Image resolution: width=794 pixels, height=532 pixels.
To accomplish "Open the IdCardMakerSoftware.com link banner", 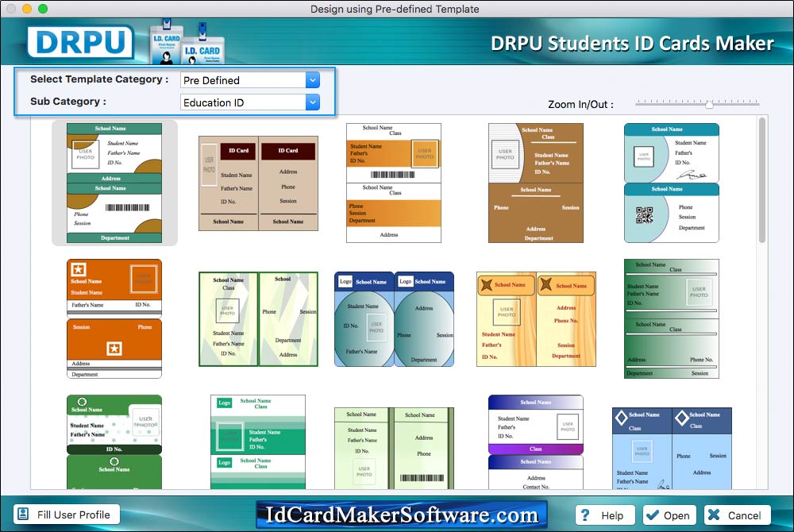I will click(402, 515).
